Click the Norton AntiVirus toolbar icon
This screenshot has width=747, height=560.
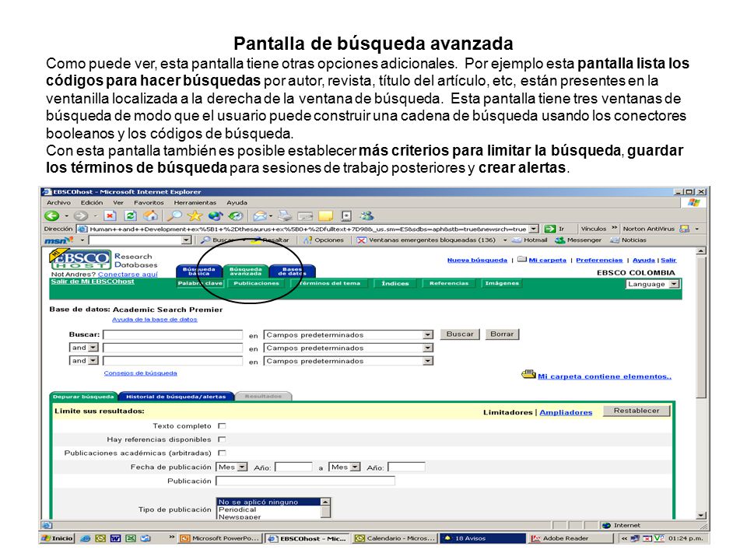pos(685,229)
